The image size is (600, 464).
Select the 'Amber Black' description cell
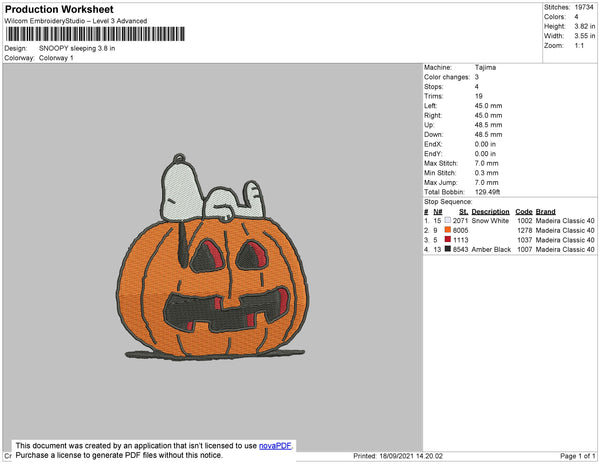(x=491, y=249)
